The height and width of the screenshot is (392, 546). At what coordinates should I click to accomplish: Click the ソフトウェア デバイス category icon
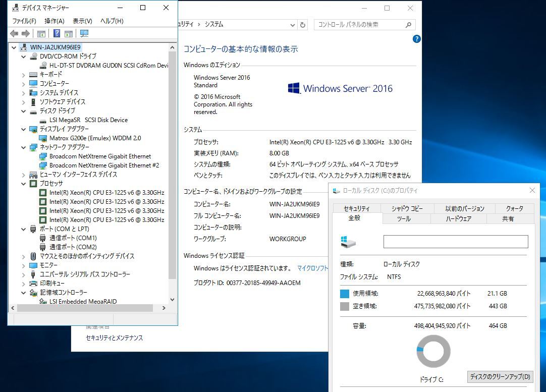click(x=33, y=101)
